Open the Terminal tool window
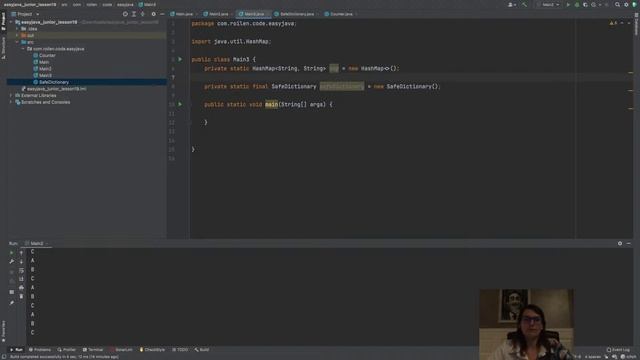 coord(93,350)
